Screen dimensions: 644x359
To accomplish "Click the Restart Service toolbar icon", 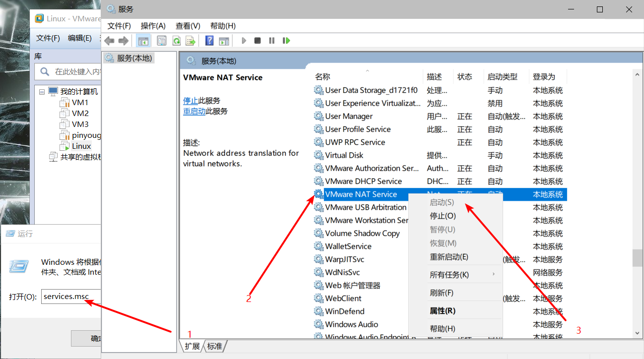I will tap(286, 41).
